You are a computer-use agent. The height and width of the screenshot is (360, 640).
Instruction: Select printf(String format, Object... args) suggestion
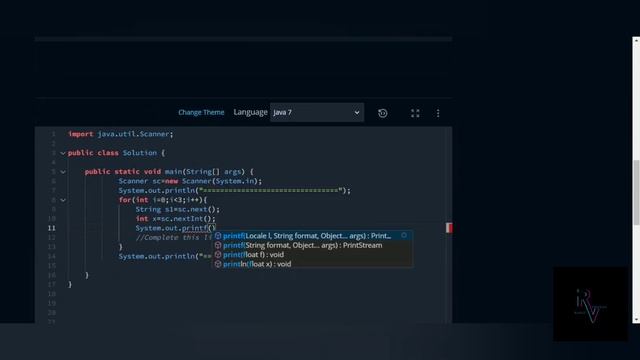[x=312, y=245]
